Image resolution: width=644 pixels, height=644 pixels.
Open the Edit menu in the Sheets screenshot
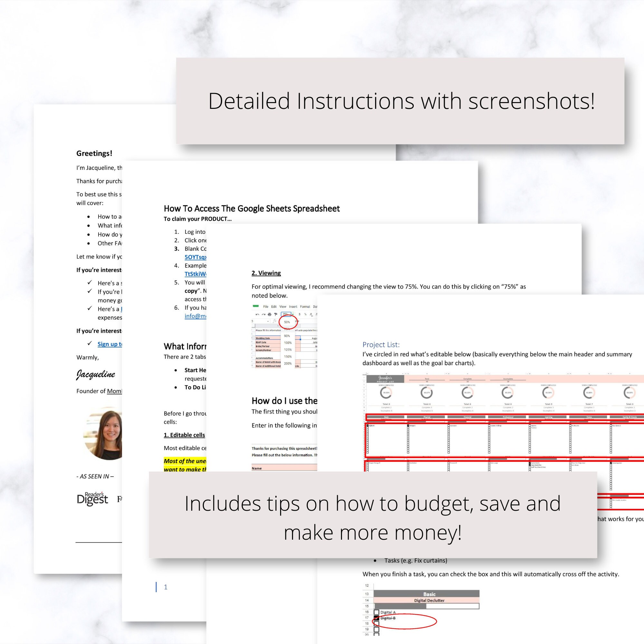(274, 307)
